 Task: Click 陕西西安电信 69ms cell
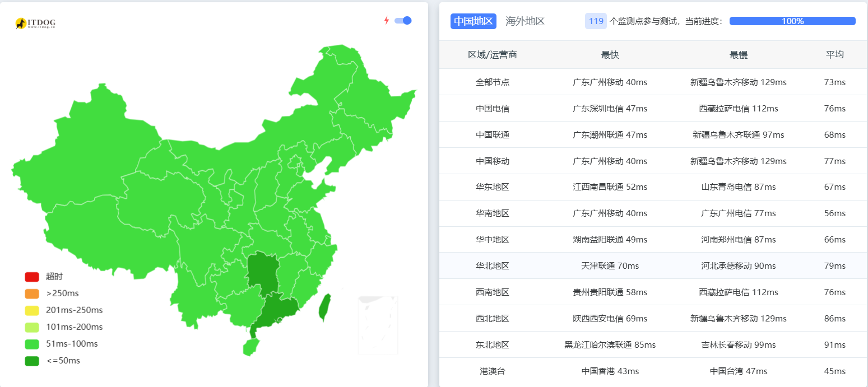point(610,319)
